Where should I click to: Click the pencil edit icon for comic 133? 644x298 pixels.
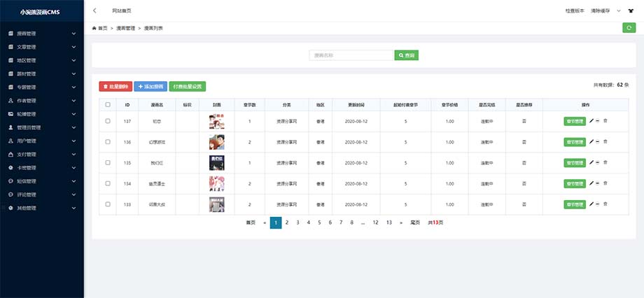pyautogui.click(x=591, y=205)
